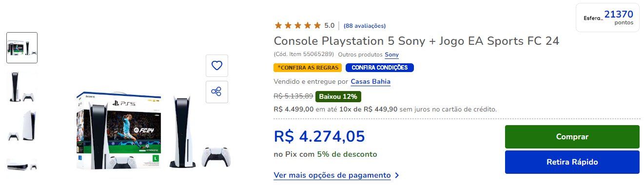The height and width of the screenshot is (185, 644).
Task: Click the Comprar button
Action: (572, 137)
